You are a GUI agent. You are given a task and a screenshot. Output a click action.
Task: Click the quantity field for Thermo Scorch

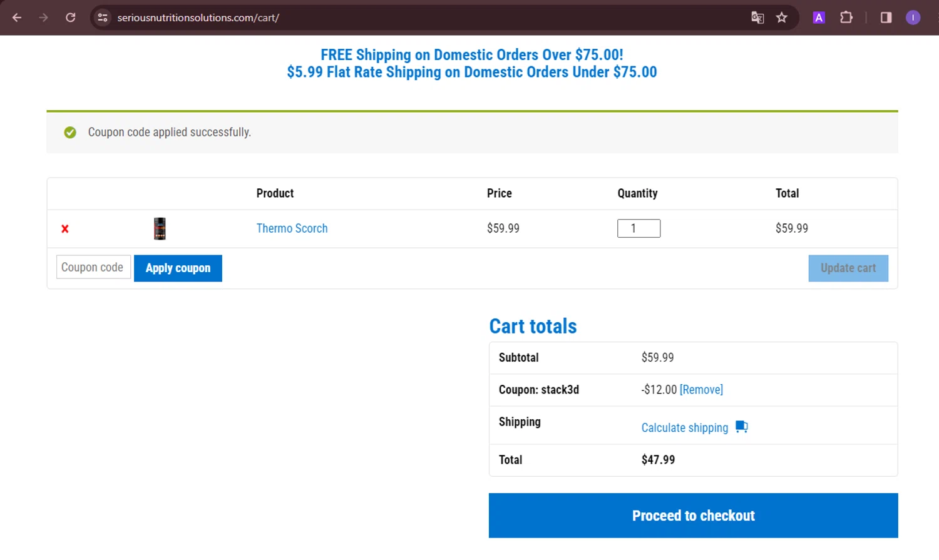(x=639, y=228)
